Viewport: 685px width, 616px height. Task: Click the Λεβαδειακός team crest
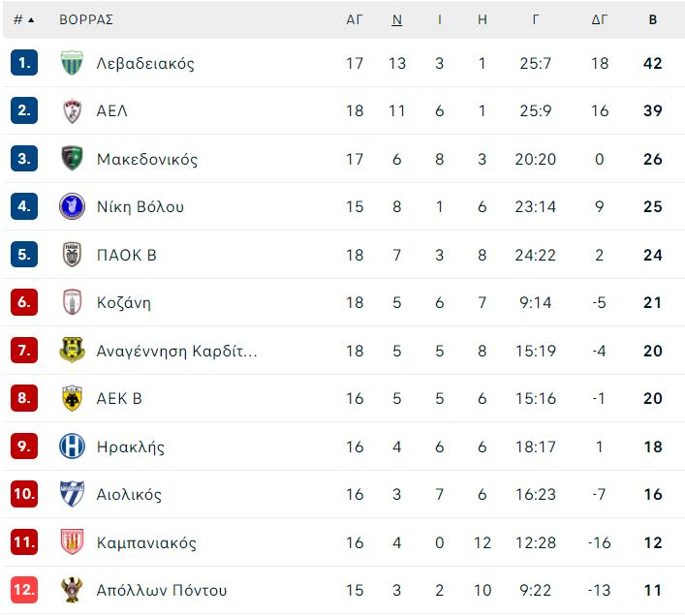click(x=72, y=63)
